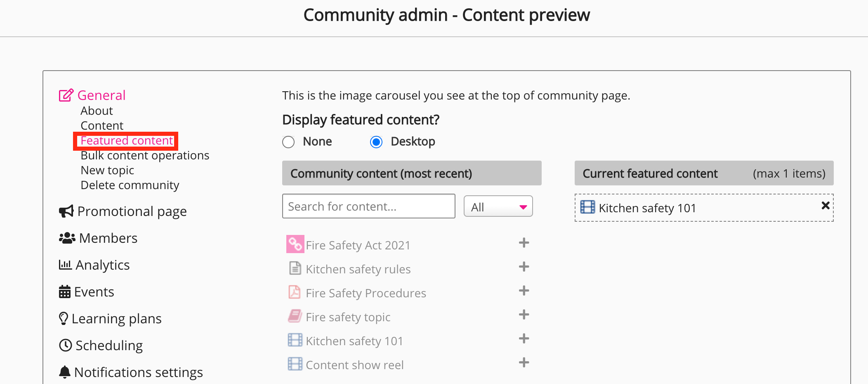Click the plus icon next to Content show reel

click(x=524, y=363)
